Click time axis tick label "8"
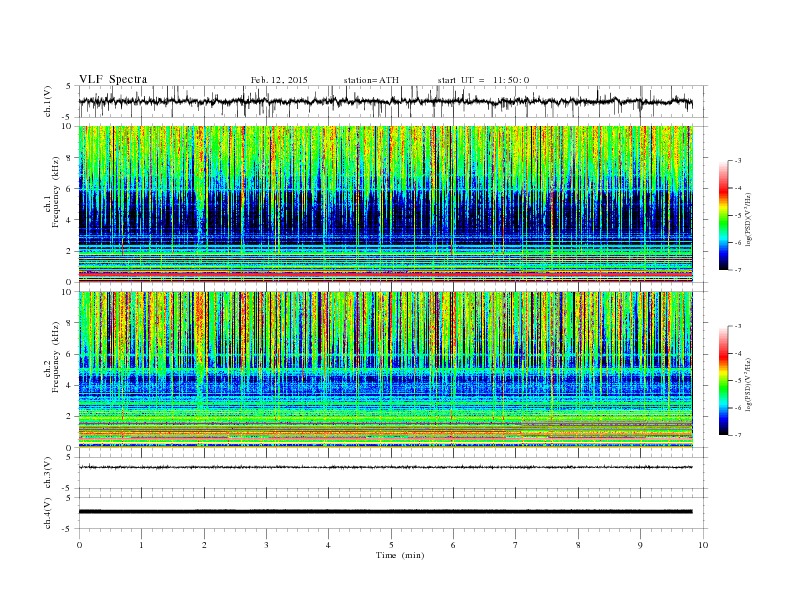This screenshot has height=612, width=792. point(578,545)
